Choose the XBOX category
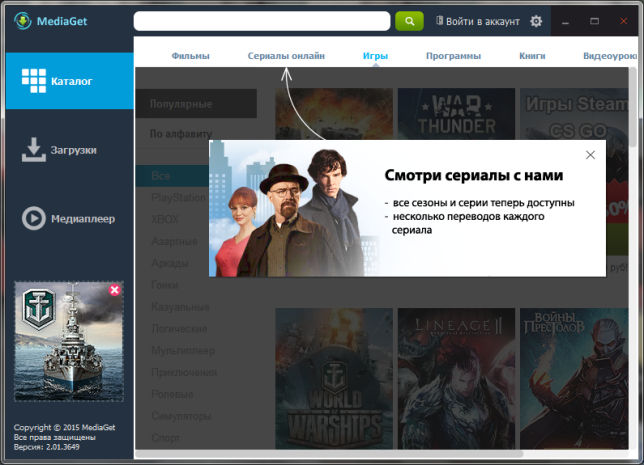This screenshot has width=644, height=465. click(x=165, y=219)
